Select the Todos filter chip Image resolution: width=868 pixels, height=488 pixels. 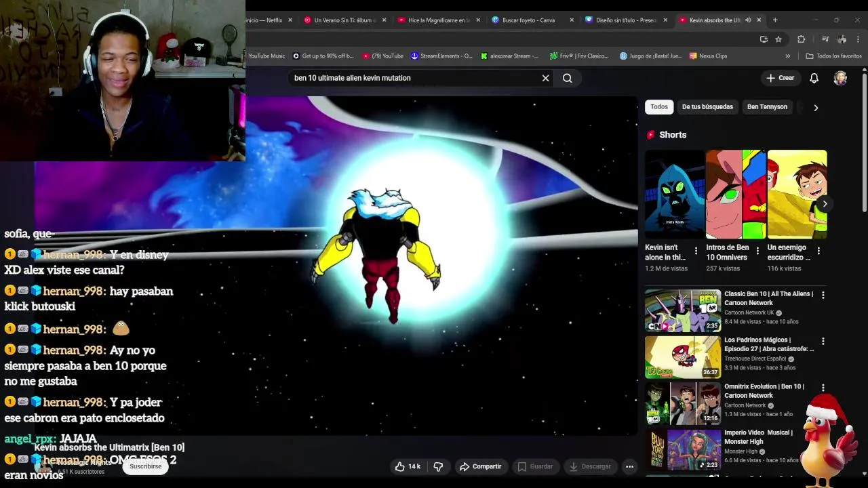tap(659, 106)
